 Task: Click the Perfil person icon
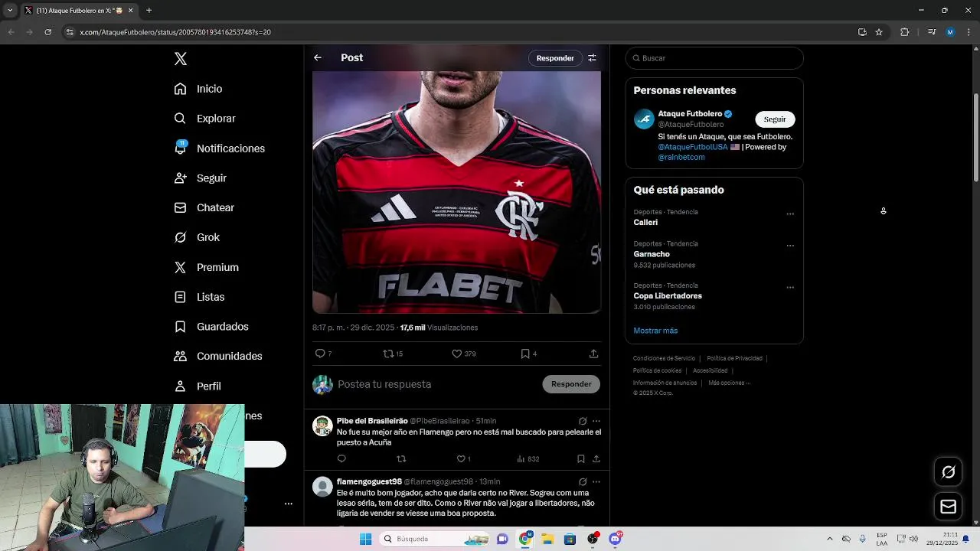click(180, 386)
